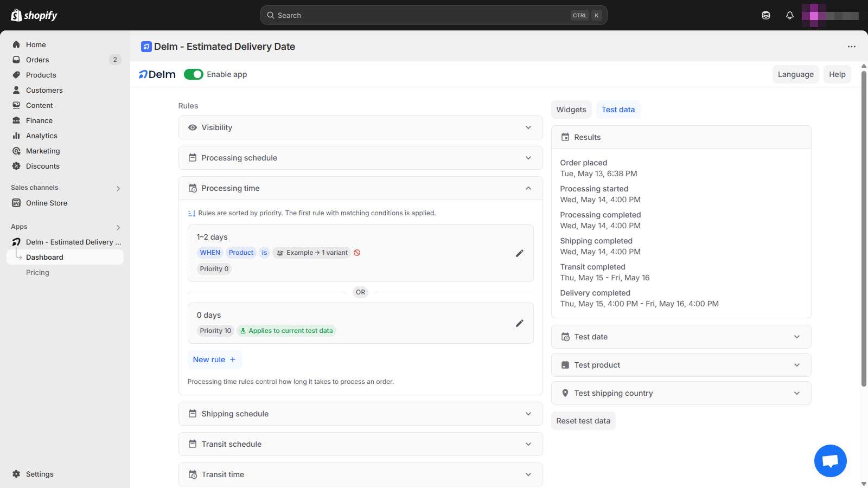This screenshot has height=488, width=868.
Task: Click the Help button
Action: (837, 74)
